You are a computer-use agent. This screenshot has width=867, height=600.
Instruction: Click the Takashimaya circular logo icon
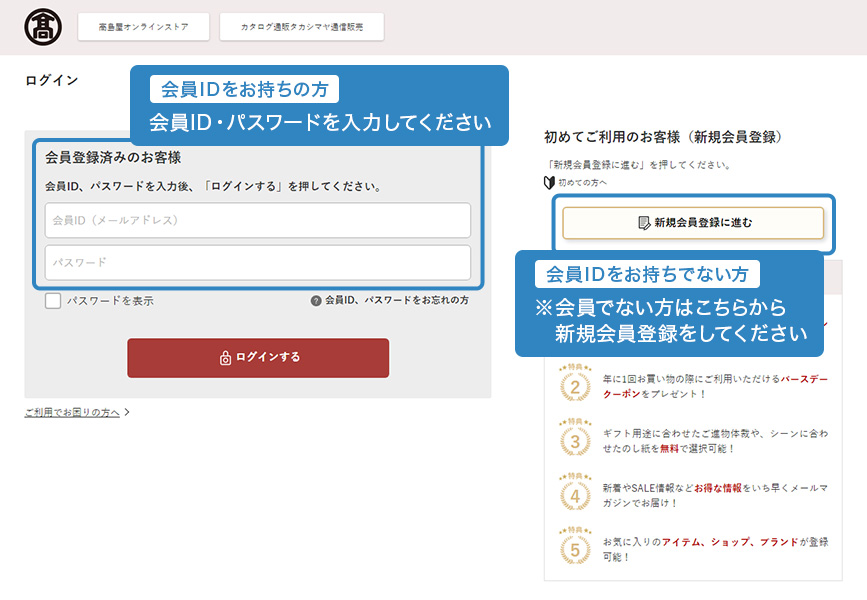click(42, 26)
